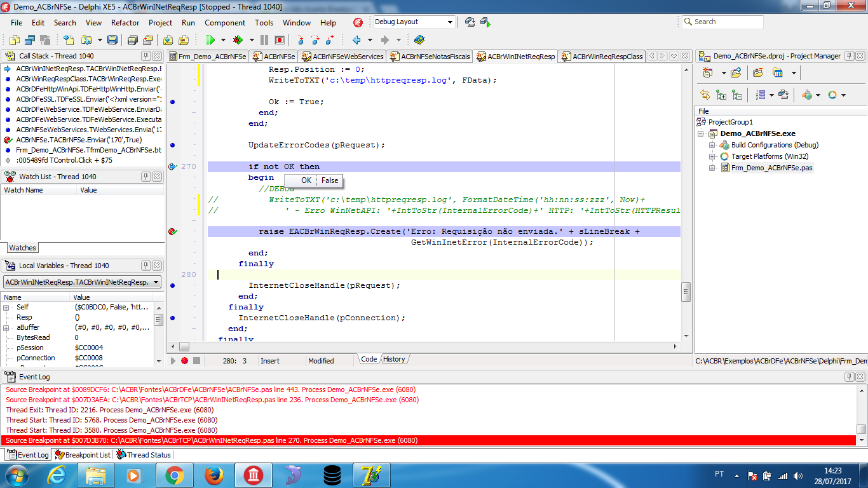Screen dimensions: 868x488
Task: Open the Debug Layout dropdown
Action: [450, 22]
